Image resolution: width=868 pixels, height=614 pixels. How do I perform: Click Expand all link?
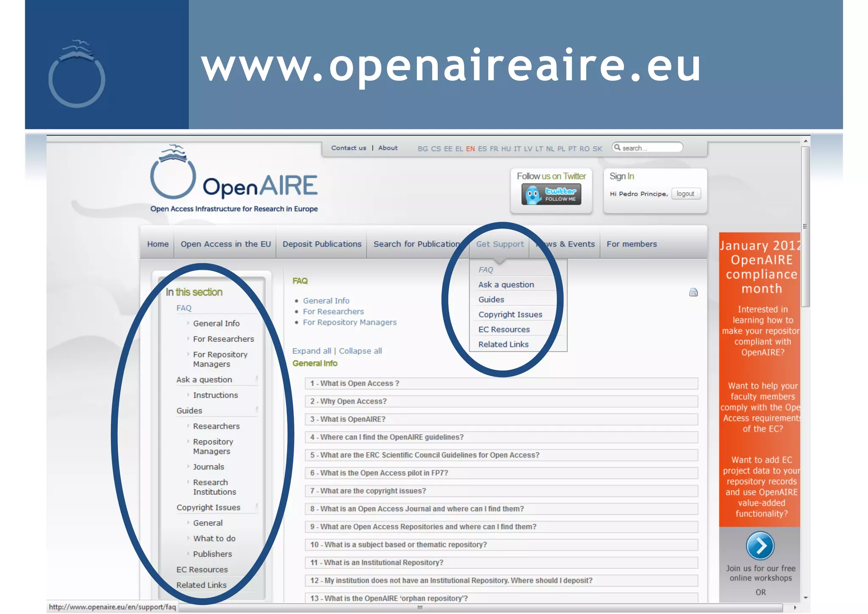[312, 351]
